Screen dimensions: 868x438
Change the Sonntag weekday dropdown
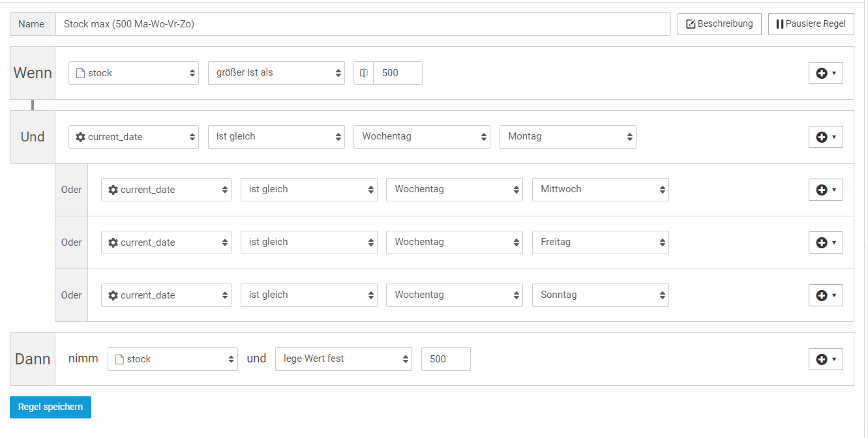(601, 295)
